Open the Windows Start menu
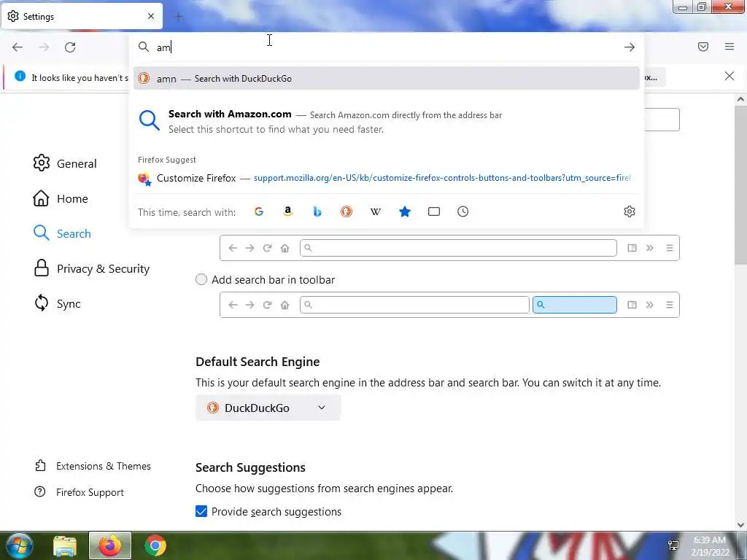 pyautogui.click(x=20, y=545)
